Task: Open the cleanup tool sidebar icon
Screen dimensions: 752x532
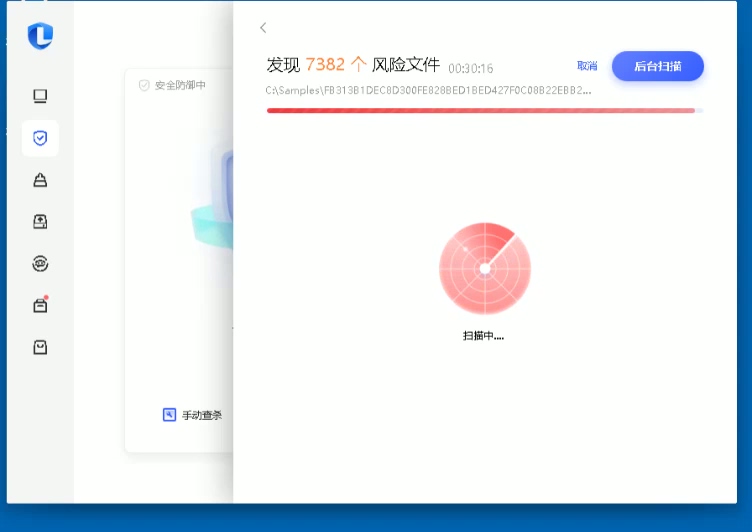Action: pyautogui.click(x=40, y=180)
